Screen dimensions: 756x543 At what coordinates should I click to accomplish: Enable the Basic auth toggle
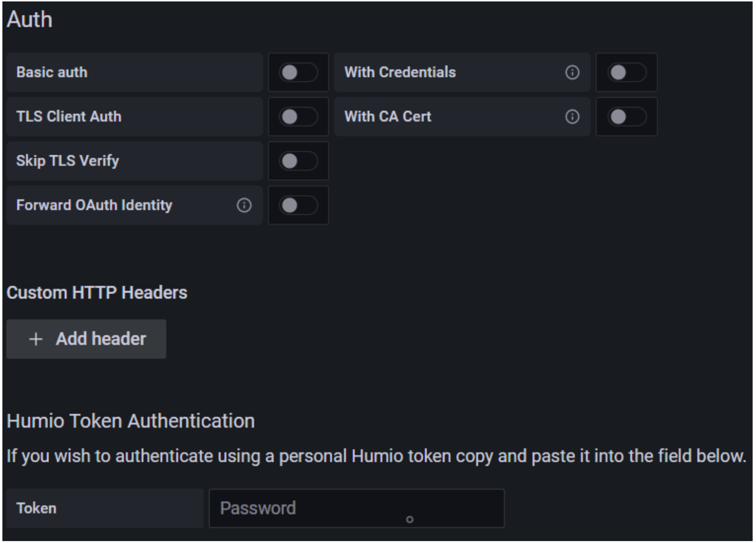298,73
